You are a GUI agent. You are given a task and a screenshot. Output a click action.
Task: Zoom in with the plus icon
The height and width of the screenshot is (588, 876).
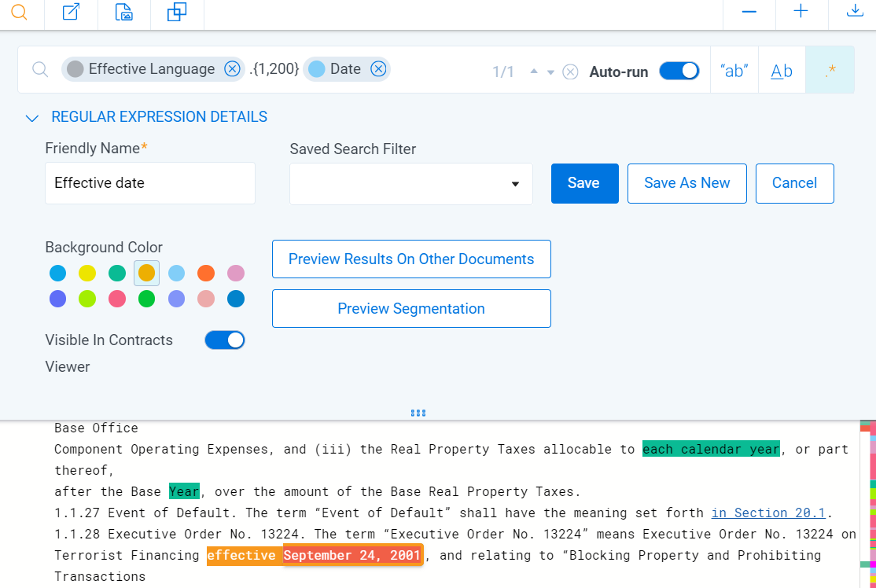(x=801, y=11)
